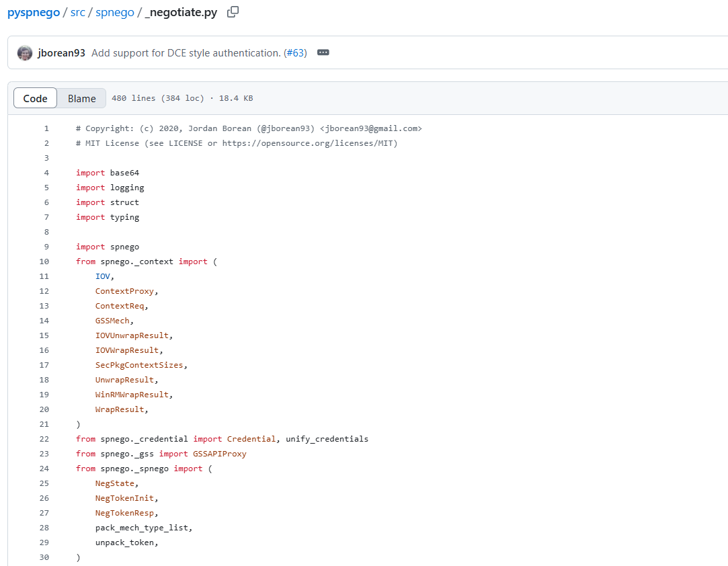This screenshot has height=566, width=728.
Task: Select line number 10 in the gutter
Action: pos(44,261)
